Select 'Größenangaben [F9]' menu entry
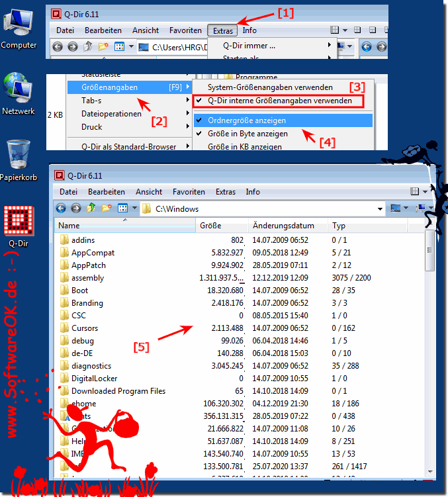The image size is (448, 497). click(129, 87)
